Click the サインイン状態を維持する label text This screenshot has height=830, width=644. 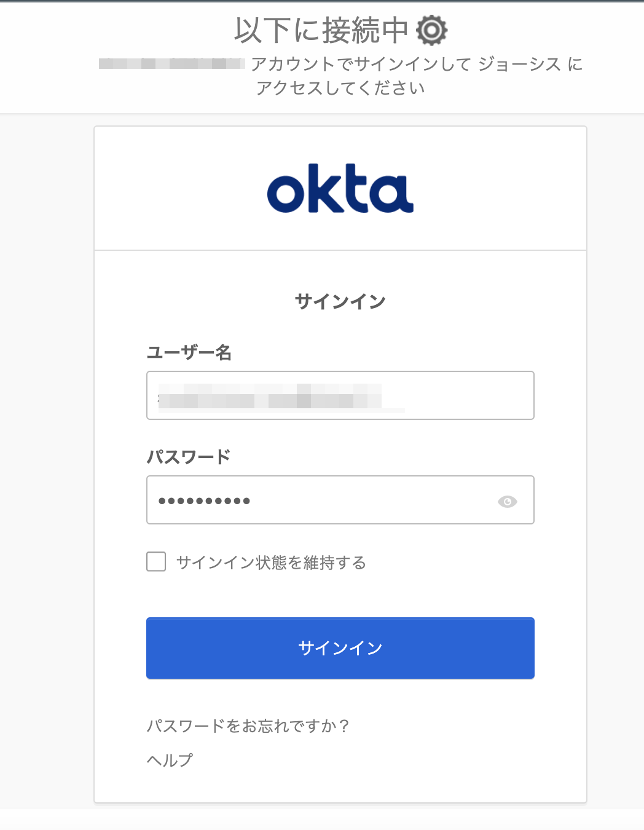click(271, 563)
